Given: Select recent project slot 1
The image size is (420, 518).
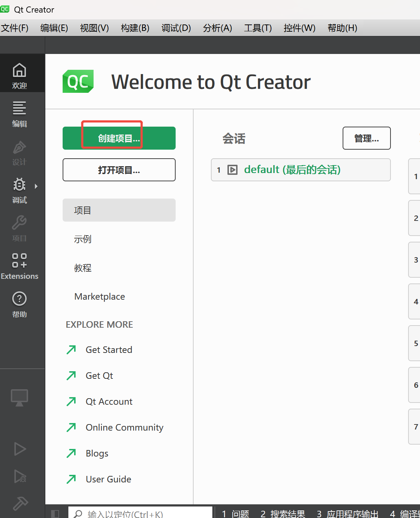Looking at the screenshot, I should point(414,176).
